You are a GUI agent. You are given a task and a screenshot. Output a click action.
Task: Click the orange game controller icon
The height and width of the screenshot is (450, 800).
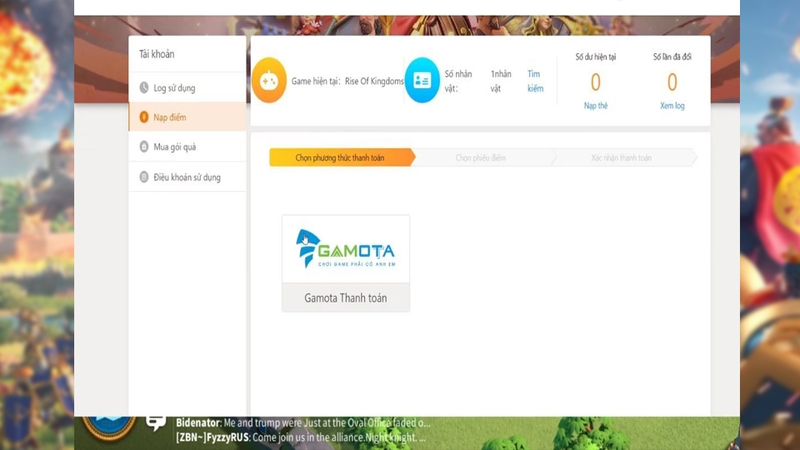[x=269, y=81]
